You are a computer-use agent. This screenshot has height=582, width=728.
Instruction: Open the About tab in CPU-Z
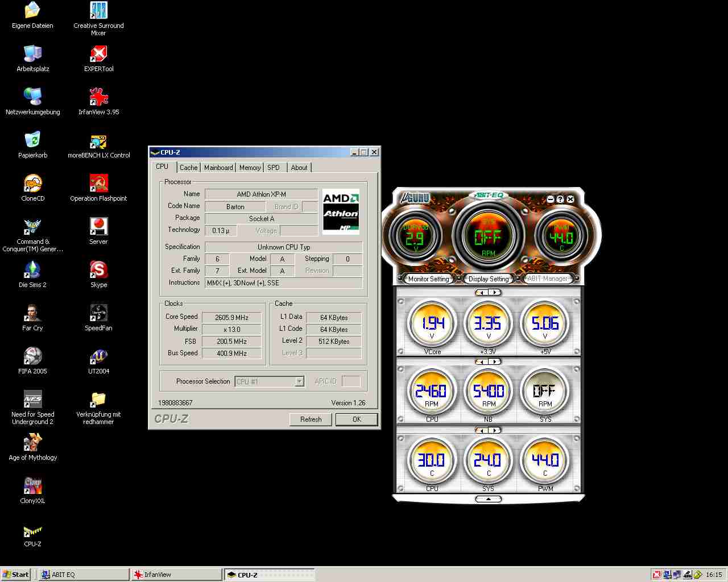click(x=299, y=168)
